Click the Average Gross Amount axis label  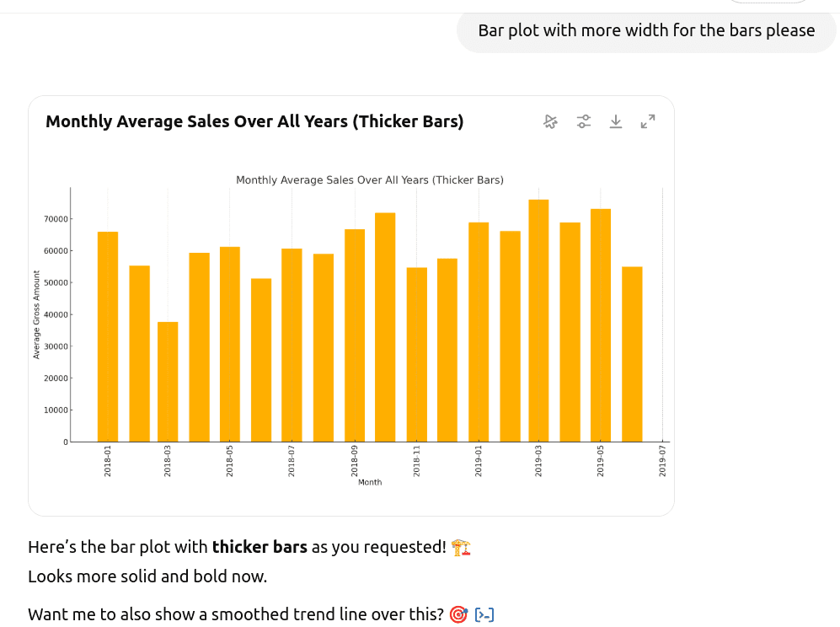(x=36, y=312)
